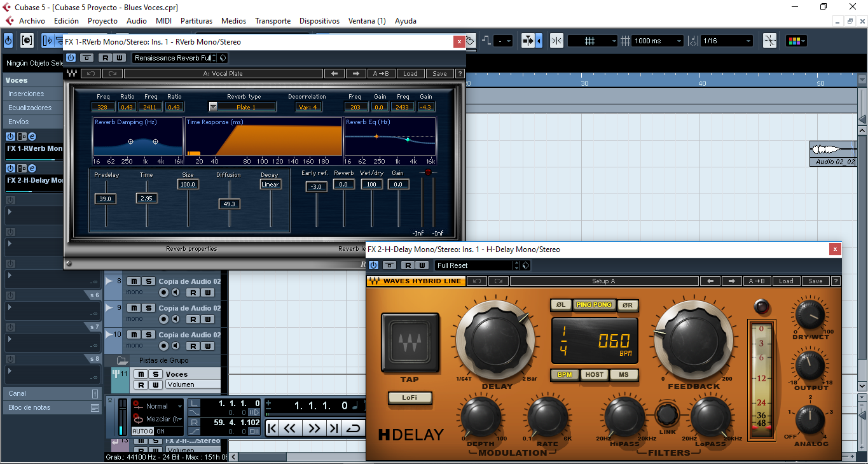Screen dimensions: 868x464
Task: Open Canal section icon in inspector
Action: point(95,394)
